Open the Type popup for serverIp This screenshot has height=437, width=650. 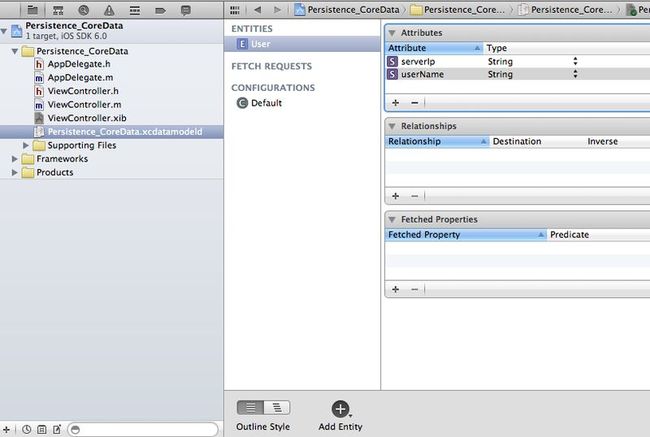[x=575, y=61]
